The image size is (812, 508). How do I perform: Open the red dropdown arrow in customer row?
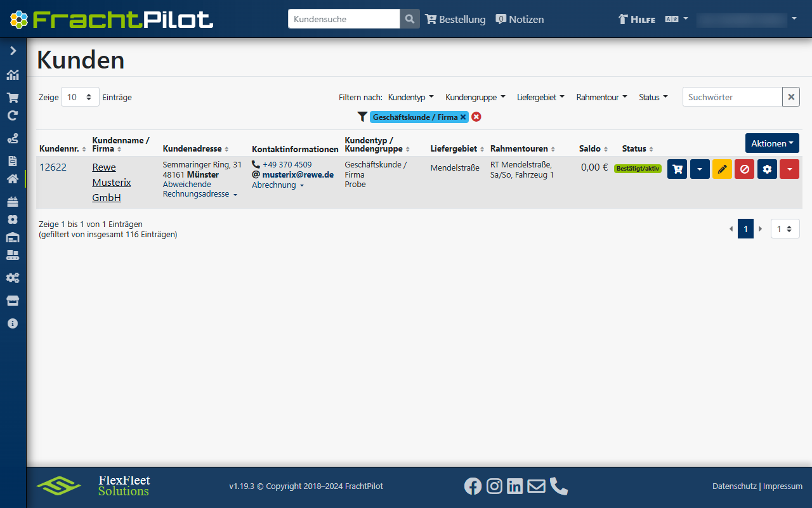pyautogui.click(x=789, y=169)
